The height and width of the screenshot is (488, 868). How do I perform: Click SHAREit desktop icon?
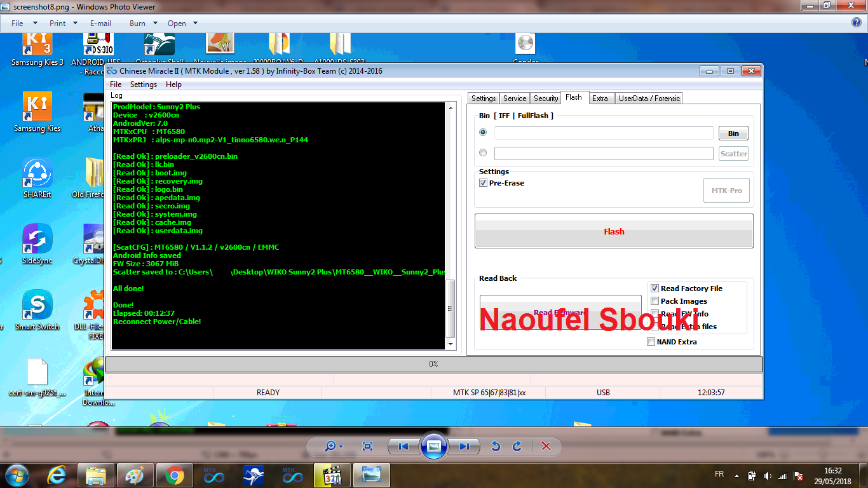pos(37,178)
